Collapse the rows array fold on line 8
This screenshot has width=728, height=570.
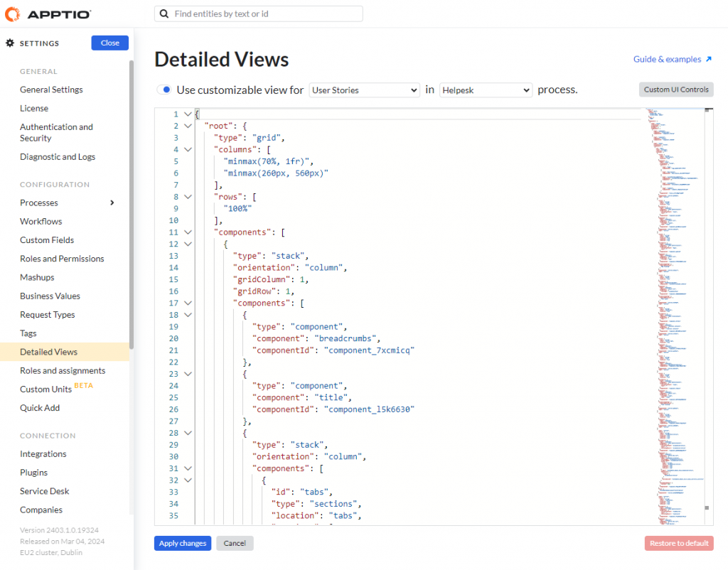click(188, 197)
